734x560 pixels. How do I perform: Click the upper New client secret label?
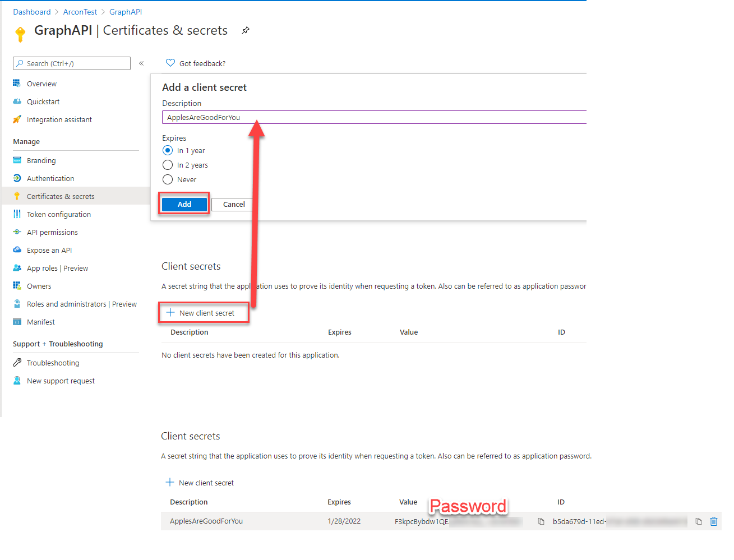tap(207, 313)
